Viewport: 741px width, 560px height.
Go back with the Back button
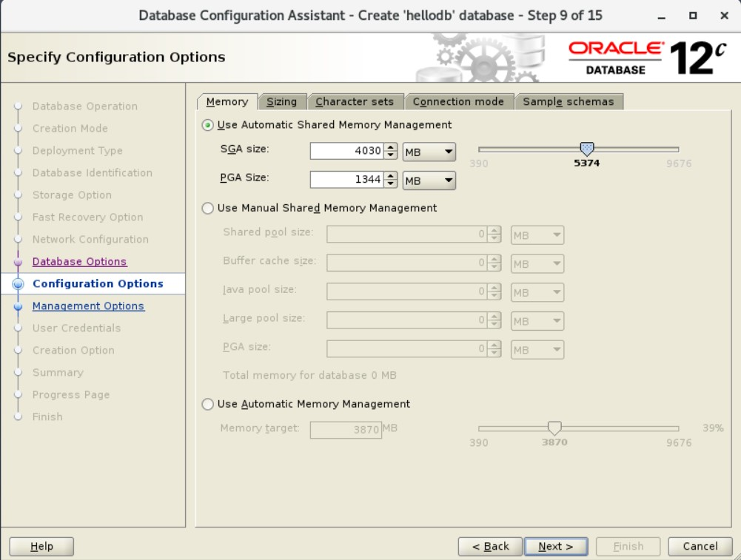coord(491,546)
